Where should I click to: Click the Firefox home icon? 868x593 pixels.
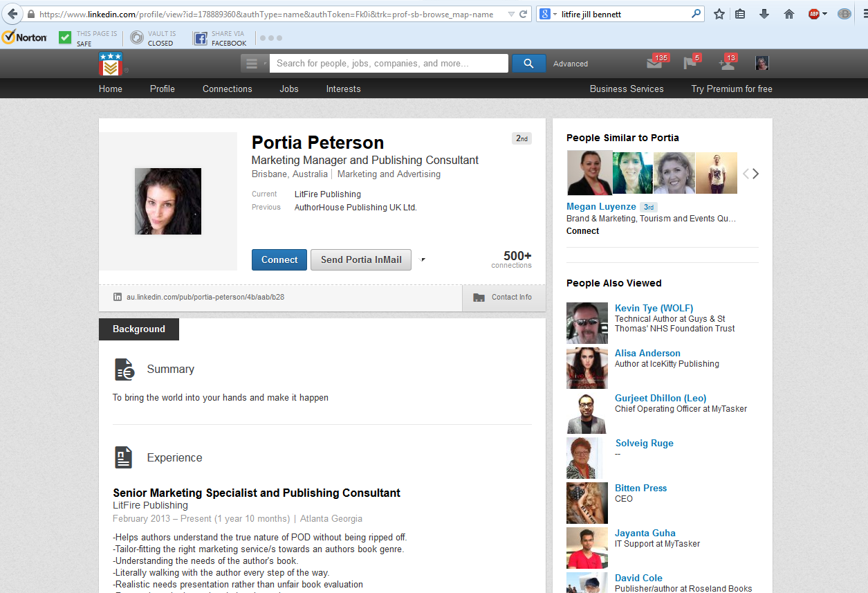789,14
